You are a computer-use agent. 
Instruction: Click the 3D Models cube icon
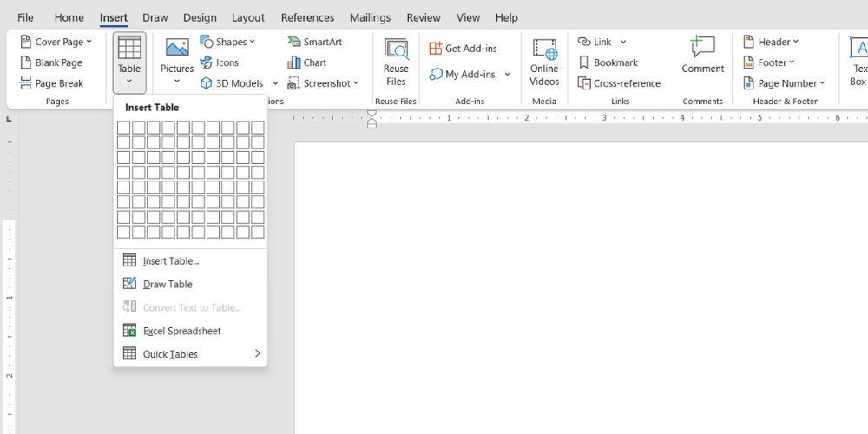pos(206,83)
